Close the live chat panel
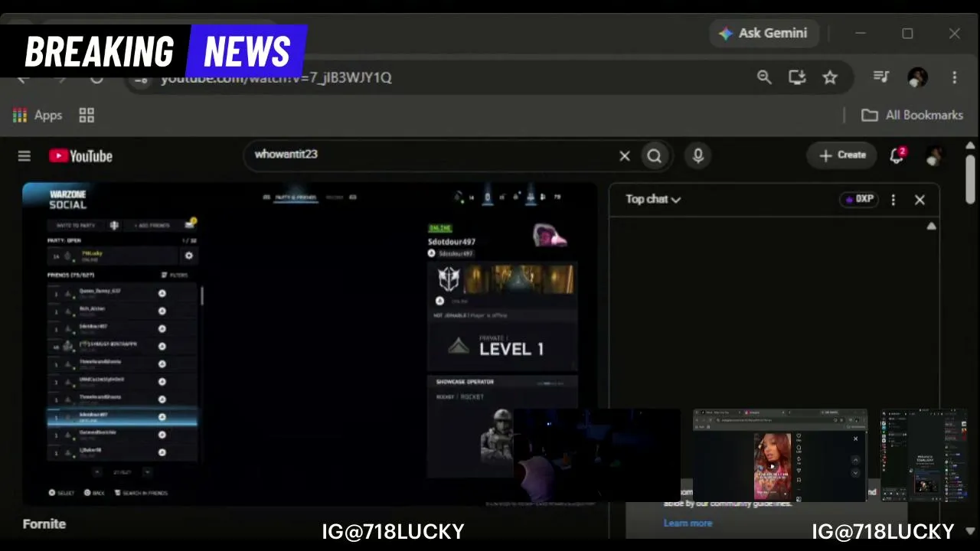Screen dimensions: 980x551 (x=920, y=200)
